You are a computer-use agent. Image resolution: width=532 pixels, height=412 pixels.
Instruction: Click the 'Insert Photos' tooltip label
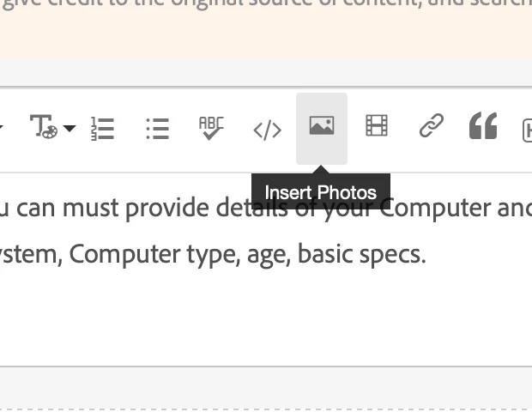pyautogui.click(x=321, y=192)
